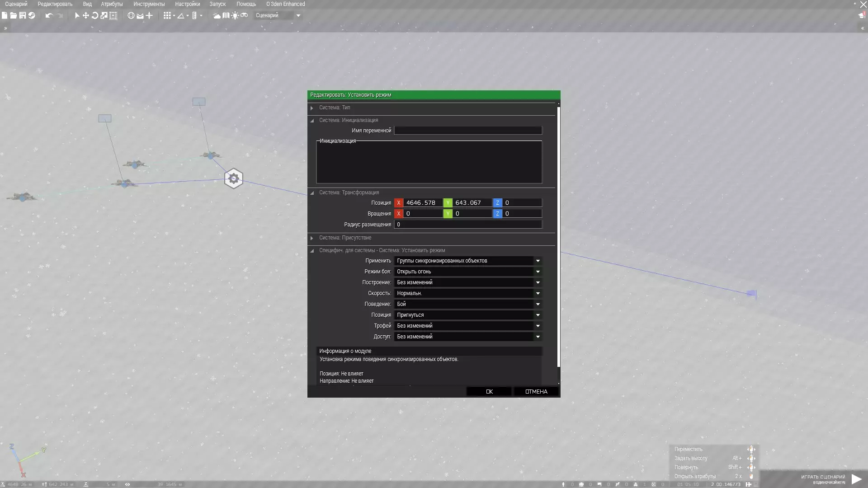868x488 pixels.
Task: Click the save scenario floppy icon
Action: [x=23, y=15]
